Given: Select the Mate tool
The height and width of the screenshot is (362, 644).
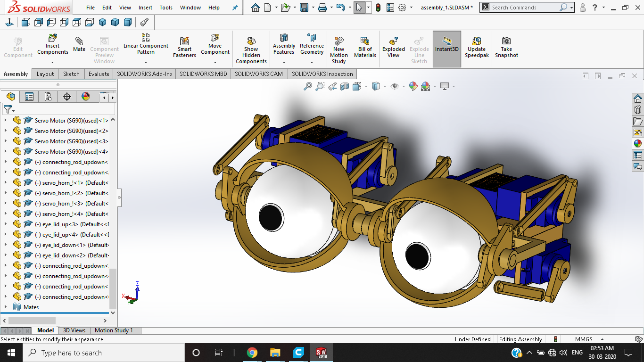Looking at the screenshot, I should pyautogui.click(x=79, y=45).
